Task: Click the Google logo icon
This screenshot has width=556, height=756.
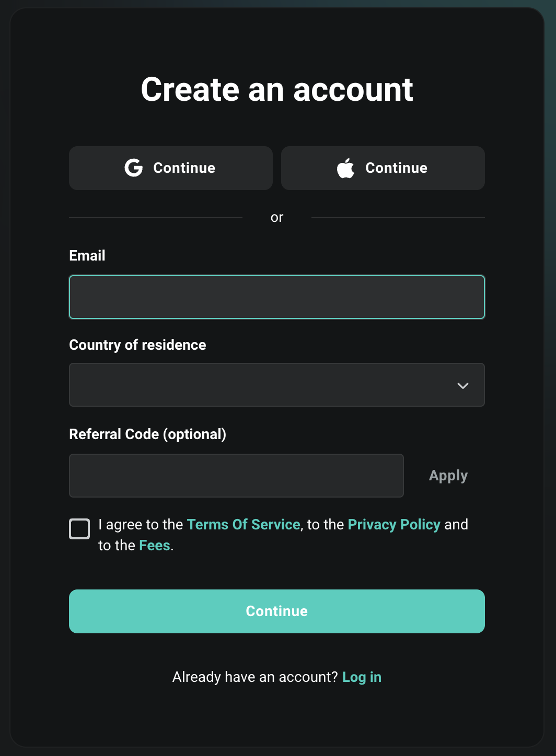Action: pos(134,168)
